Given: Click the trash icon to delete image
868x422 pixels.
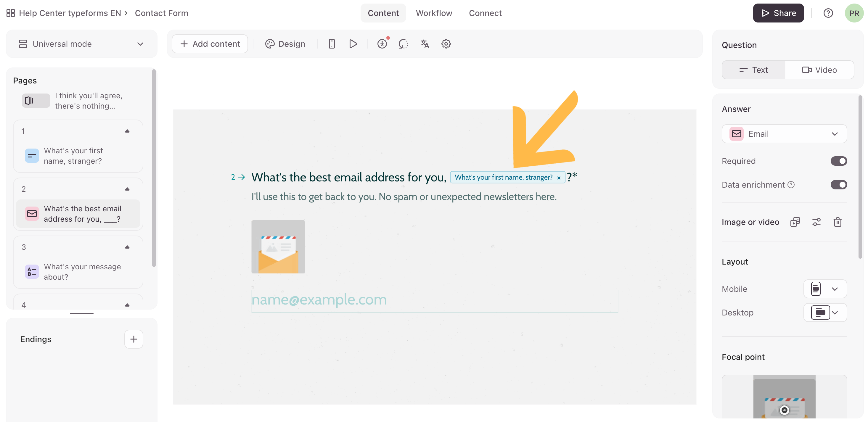Looking at the screenshot, I should [x=837, y=222].
